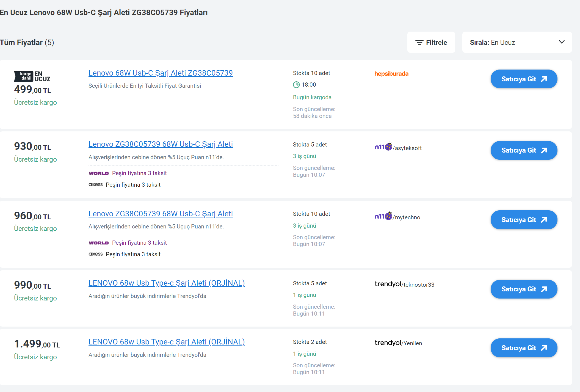Screen dimensions: 580x392
Task: Click Satıcıya Git for teknostor33 offer
Action: pos(524,289)
